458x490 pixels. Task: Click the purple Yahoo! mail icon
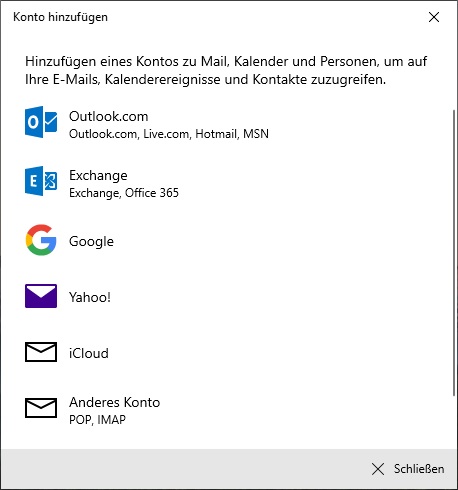tap(41, 296)
